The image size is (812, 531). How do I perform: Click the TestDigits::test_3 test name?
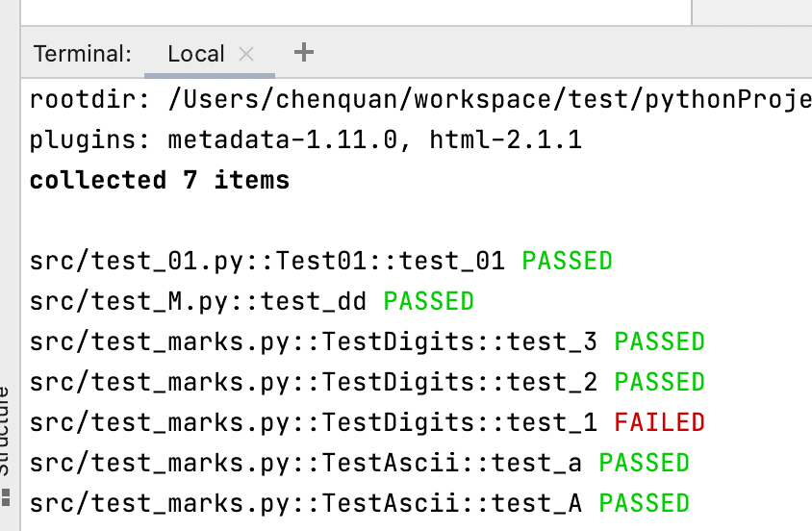click(314, 341)
